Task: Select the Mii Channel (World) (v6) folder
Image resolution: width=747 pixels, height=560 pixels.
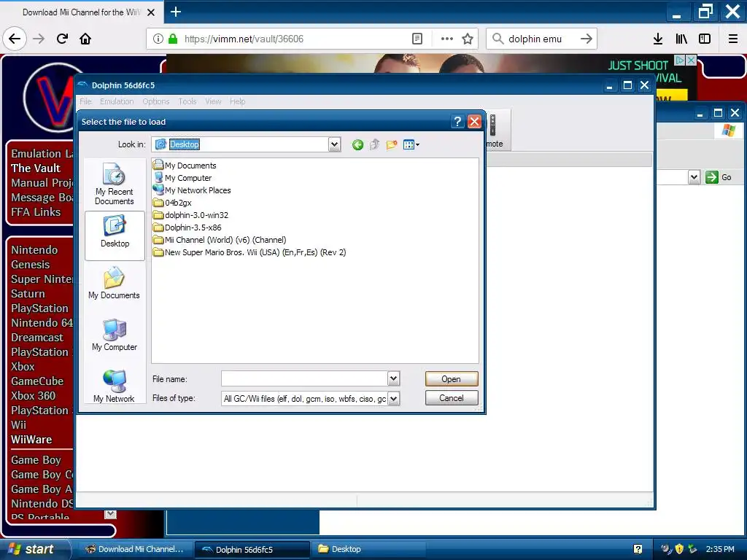Action: (220, 239)
